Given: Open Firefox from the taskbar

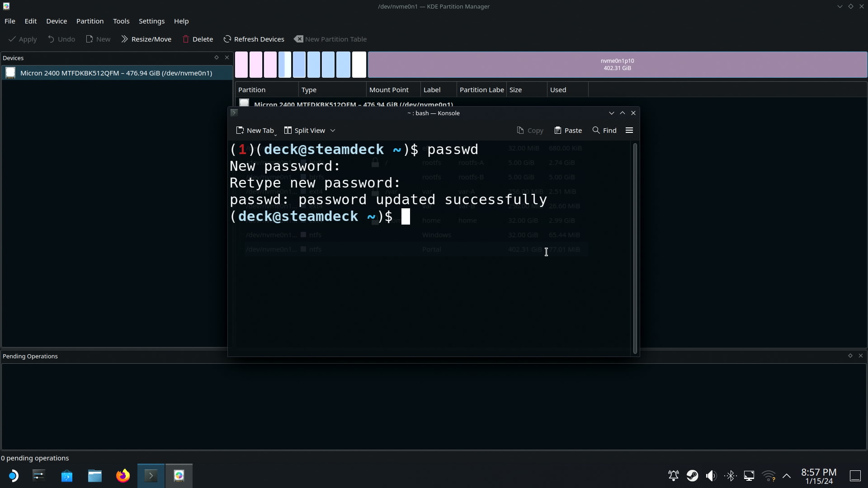Looking at the screenshot, I should (x=123, y=476).
